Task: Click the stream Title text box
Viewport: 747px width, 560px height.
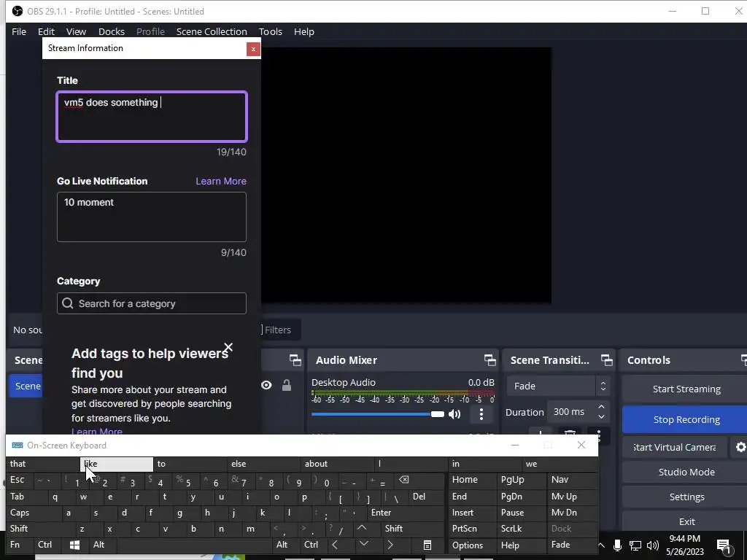Action: point(152,117)
